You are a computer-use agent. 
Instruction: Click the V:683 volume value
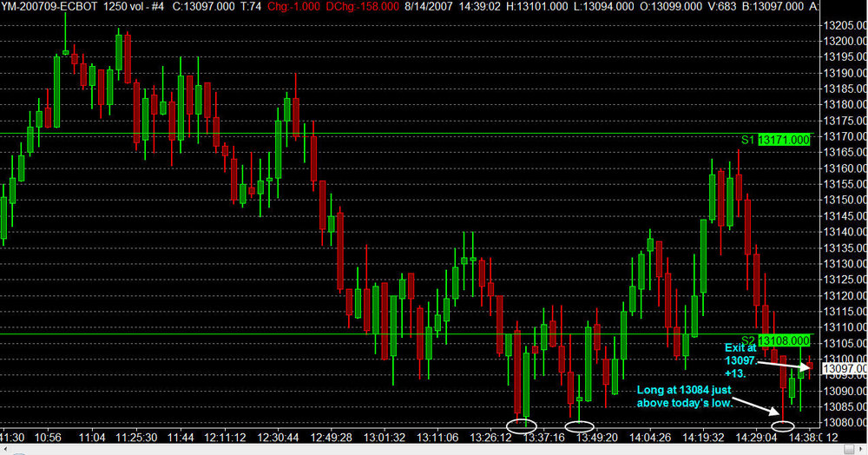[723, 7]
